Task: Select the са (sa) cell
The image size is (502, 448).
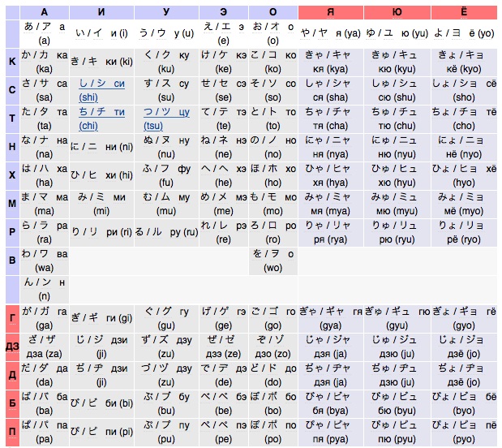Action: pos(45,90)
